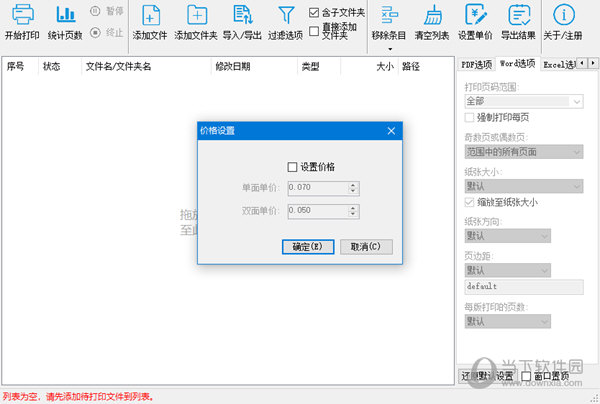Pause via the 暂停 button

pyautogui.click(x=107, y=11)
